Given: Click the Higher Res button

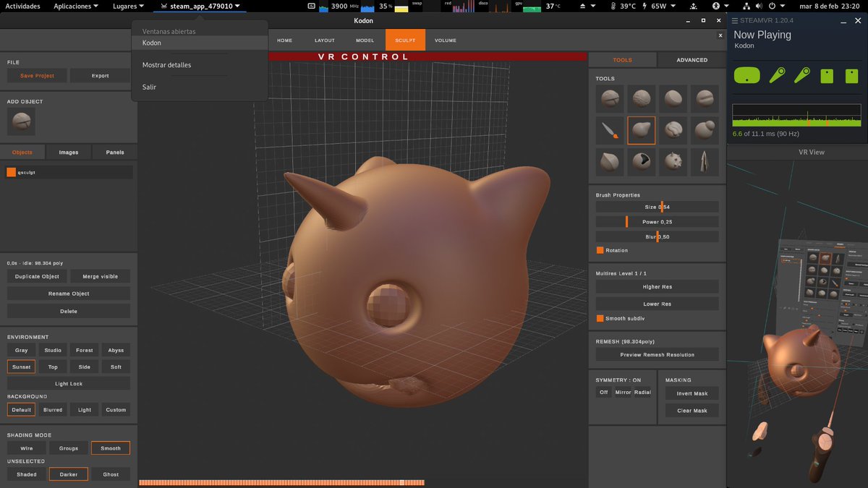Looking at the screenshot, I should (657, 287).
